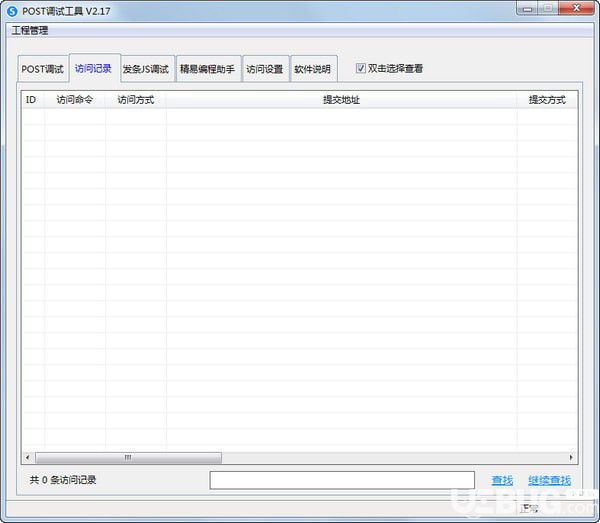Open the 发条JS调试 tab
Viewport: 600px width, 523px height.
coord(146,69)
